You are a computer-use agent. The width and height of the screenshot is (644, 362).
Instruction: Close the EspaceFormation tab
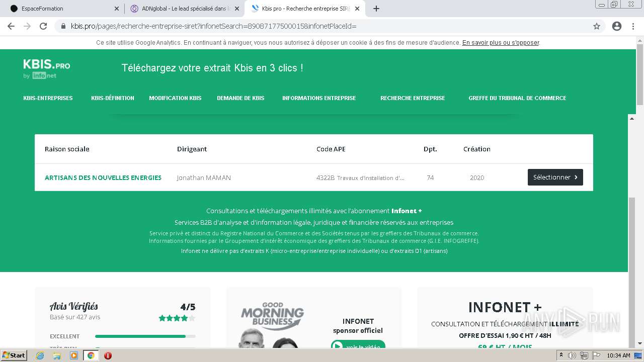pyautogui.click(x=117, y=9)
